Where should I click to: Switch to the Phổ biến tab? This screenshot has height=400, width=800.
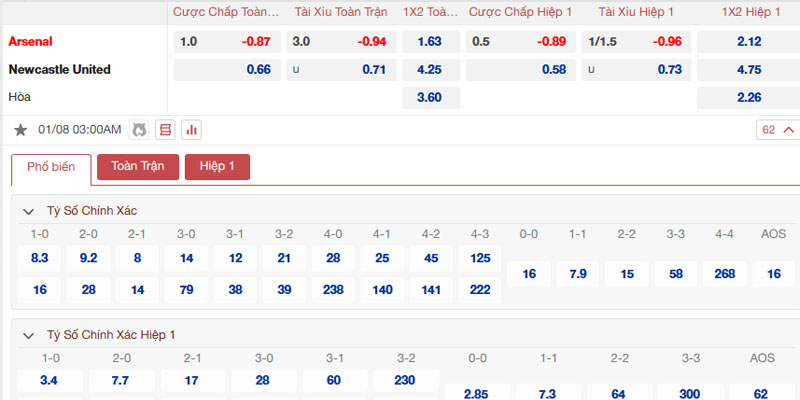coord(51,167)
